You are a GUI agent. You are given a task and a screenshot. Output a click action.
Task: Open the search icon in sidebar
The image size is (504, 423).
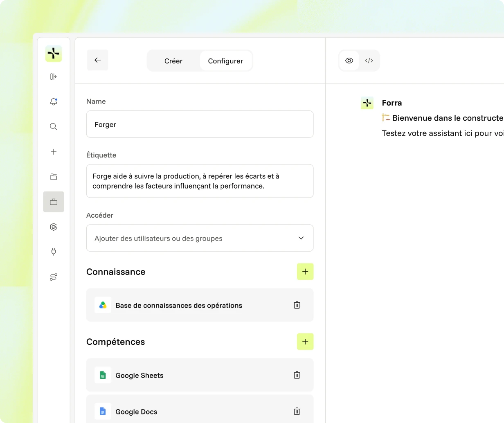(54, 127)
